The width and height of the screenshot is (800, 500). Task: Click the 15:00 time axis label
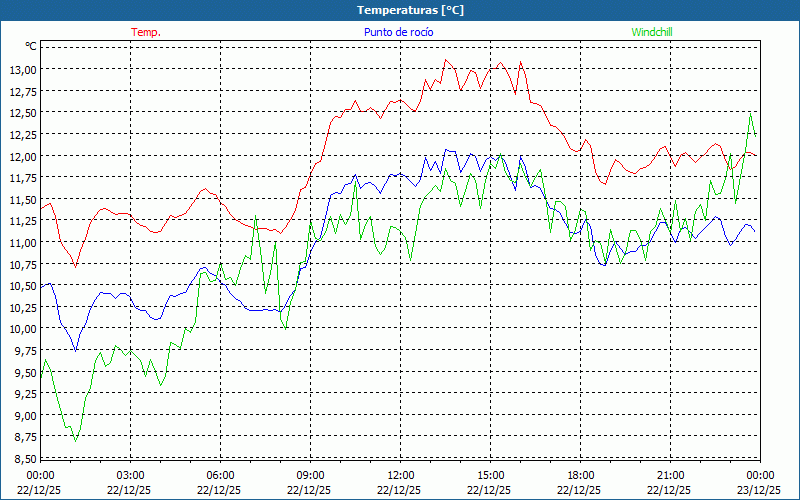point(490,476)
